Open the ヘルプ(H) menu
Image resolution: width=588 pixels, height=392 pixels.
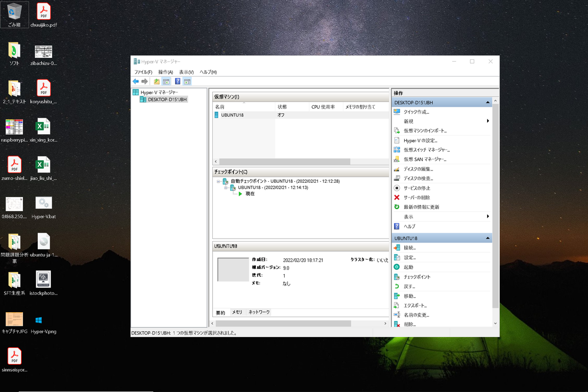pos(208,72)
